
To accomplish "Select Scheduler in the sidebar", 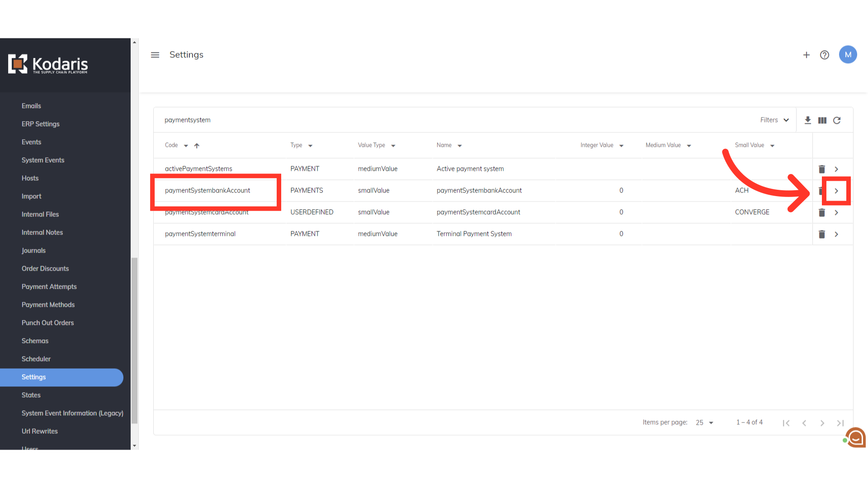I will click(x=36, y=359).
